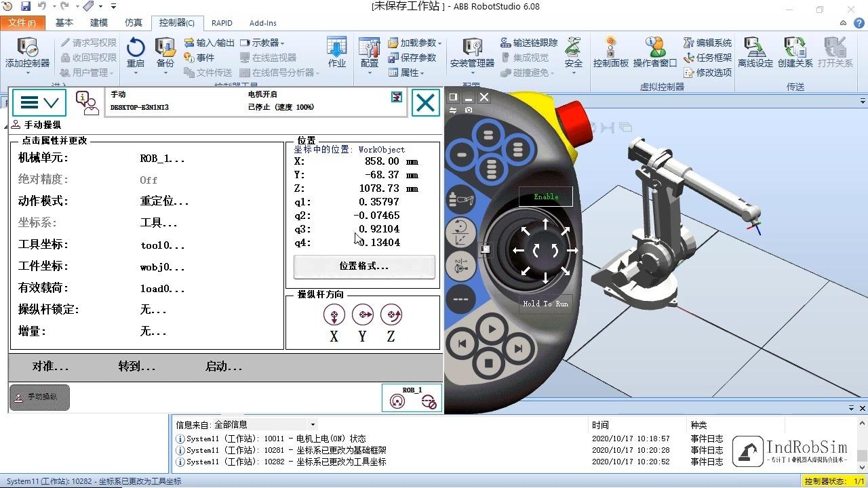Open the Safety (安全) menu
Image resolution: width=868 pixels, height=488 pixels.
coord(574,54)
